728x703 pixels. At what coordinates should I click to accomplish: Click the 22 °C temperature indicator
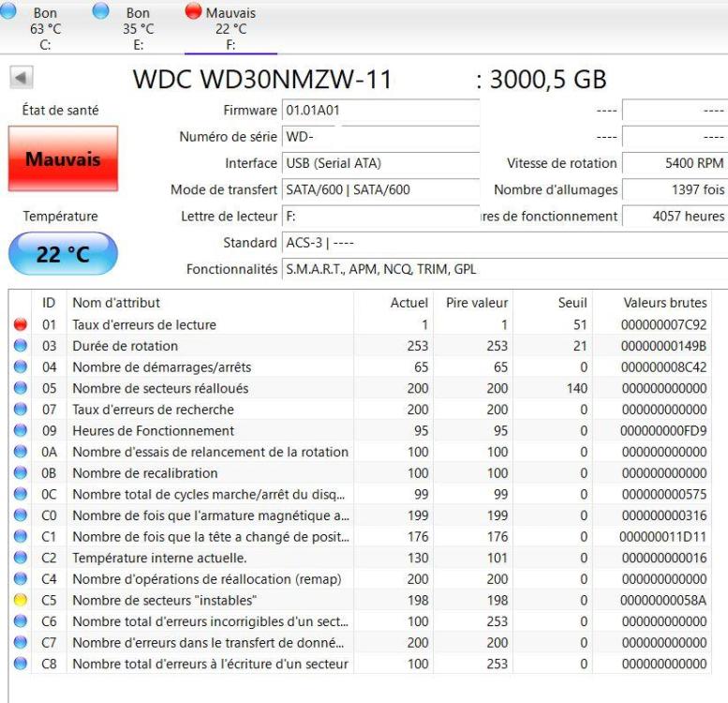tap(63, 254)
